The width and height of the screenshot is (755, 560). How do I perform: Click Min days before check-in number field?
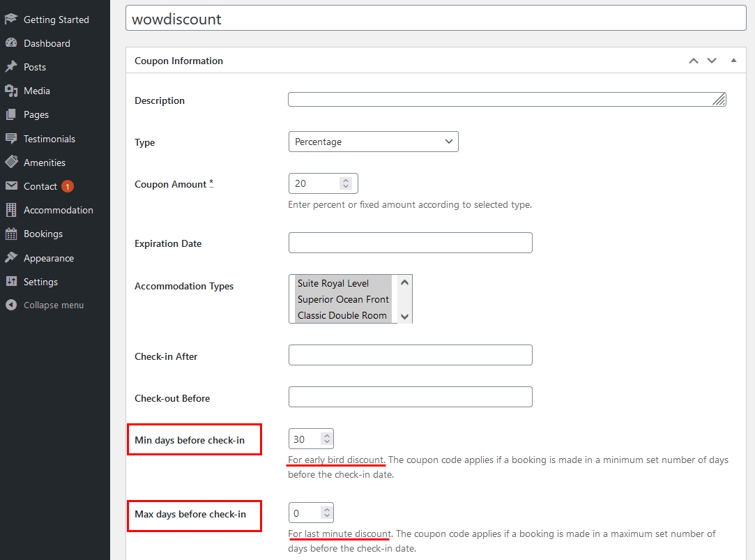[x=311, y=439]
